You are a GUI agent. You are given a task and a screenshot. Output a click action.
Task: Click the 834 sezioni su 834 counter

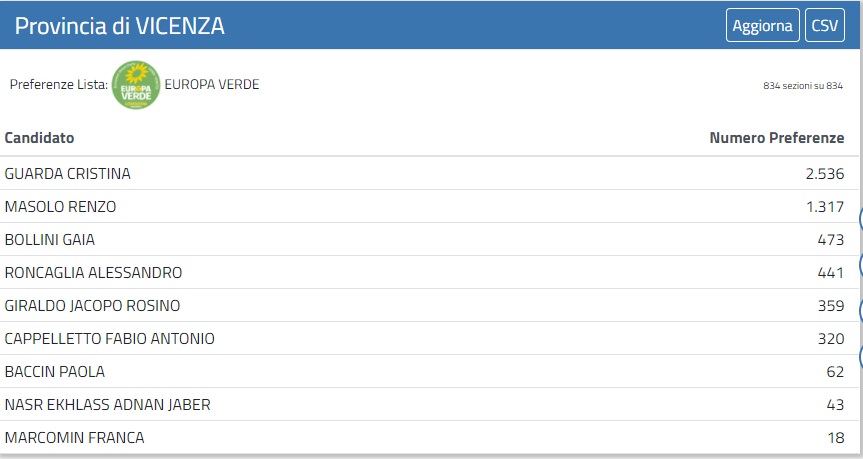click(x=802, y=86)
